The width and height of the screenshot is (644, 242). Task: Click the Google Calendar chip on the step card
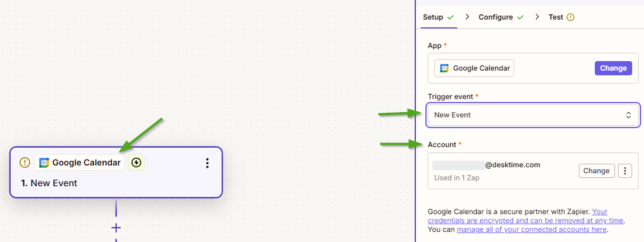coord(80,163)
